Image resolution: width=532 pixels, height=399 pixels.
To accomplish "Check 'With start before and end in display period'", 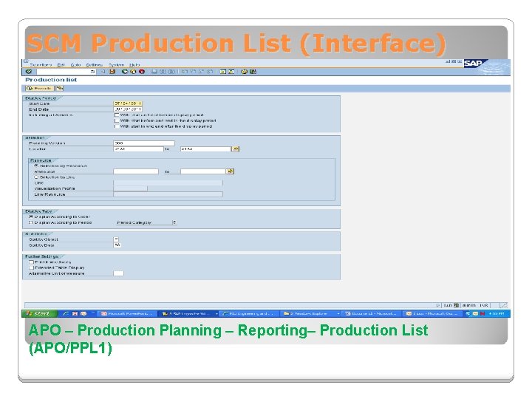I will (x=117, y=120).
